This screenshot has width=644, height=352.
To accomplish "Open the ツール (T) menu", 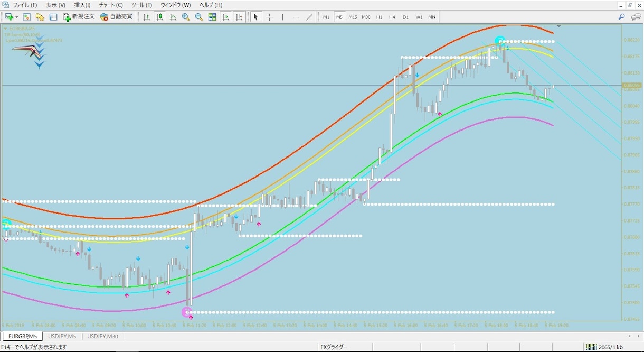I will click(x=141, y=5).
